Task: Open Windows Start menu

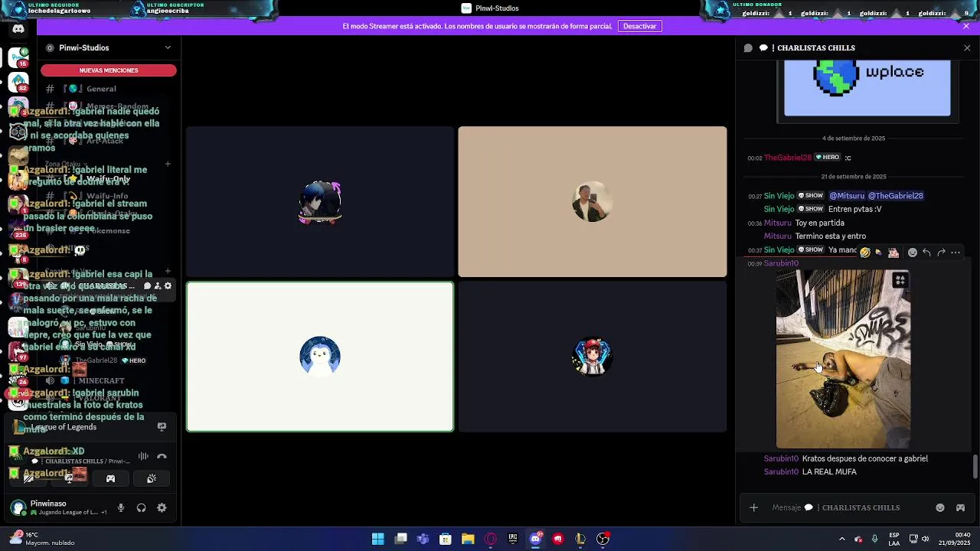Action: (x=377, y=539)
